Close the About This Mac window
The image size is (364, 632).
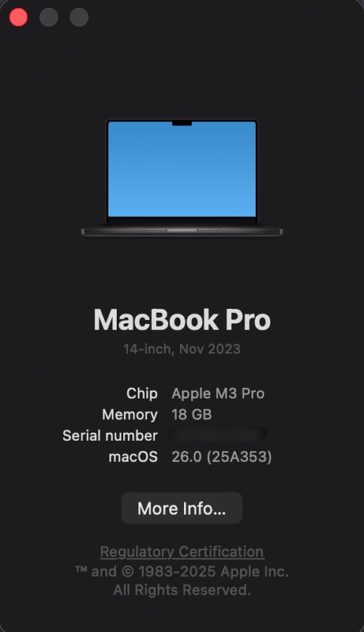(18, 17)
